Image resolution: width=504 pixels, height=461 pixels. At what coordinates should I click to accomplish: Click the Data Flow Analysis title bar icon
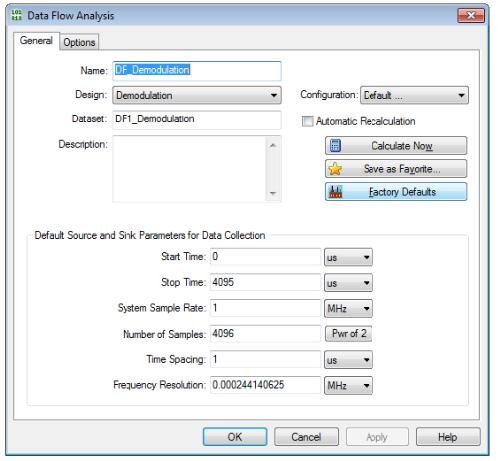pos(16,15)
